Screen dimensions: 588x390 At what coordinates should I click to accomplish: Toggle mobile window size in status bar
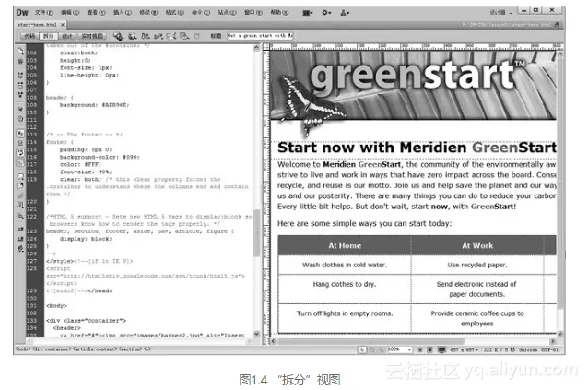point(420,349)
